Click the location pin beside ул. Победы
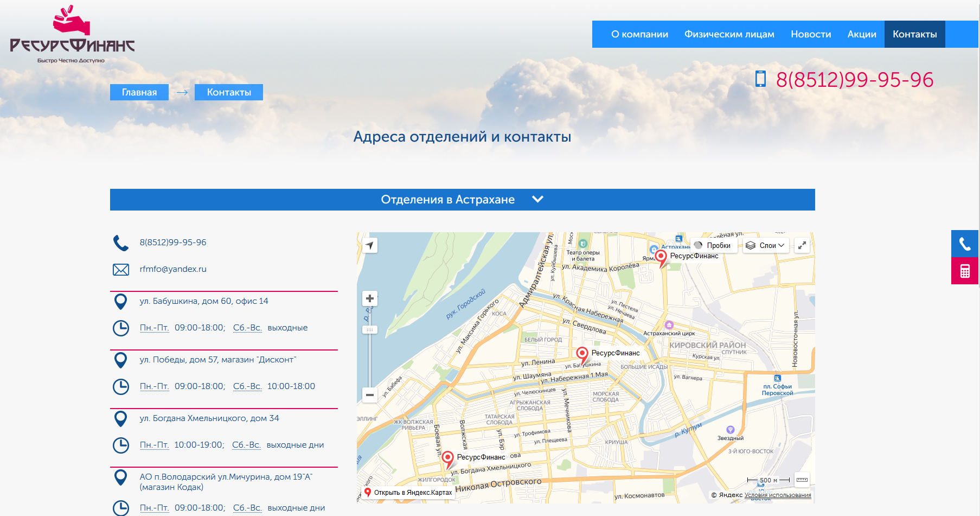980x516 pixels. tap(121, 360)
